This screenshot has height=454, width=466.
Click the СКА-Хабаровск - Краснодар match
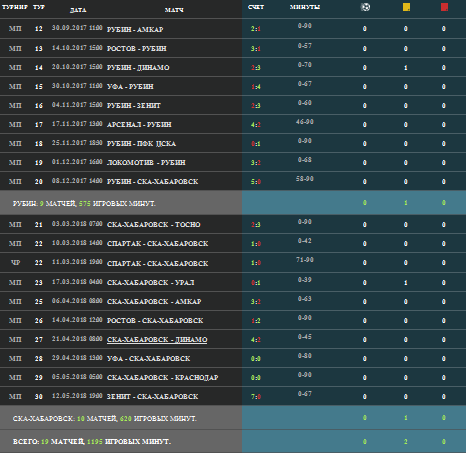coord(163,377)
